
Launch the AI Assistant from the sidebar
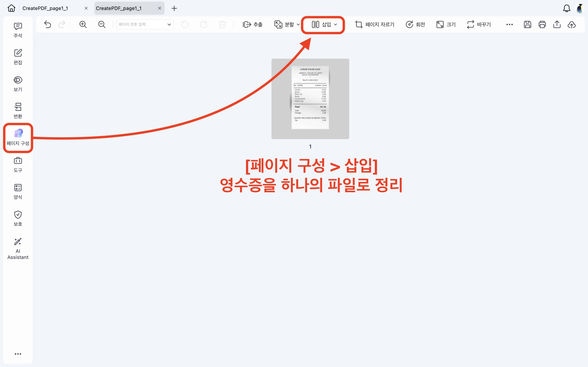18,248
